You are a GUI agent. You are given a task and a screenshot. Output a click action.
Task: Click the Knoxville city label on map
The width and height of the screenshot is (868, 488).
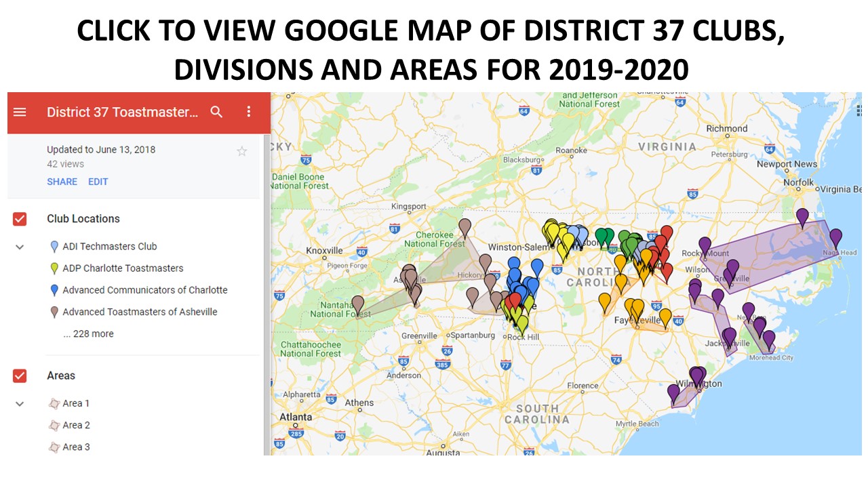point(324,250)
